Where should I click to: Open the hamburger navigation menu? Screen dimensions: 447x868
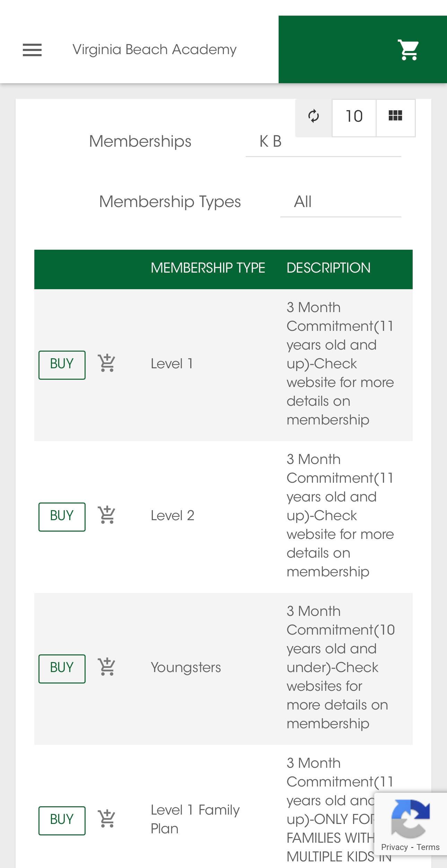(x=32, y=50)
